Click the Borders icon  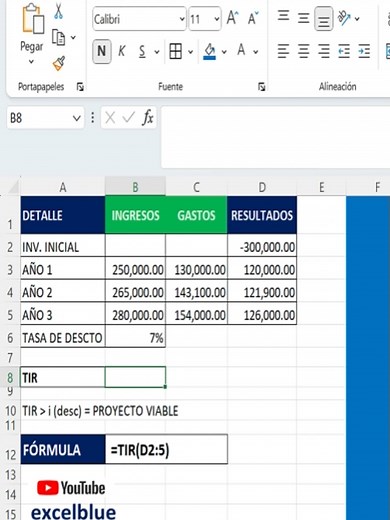click(175, 51)
